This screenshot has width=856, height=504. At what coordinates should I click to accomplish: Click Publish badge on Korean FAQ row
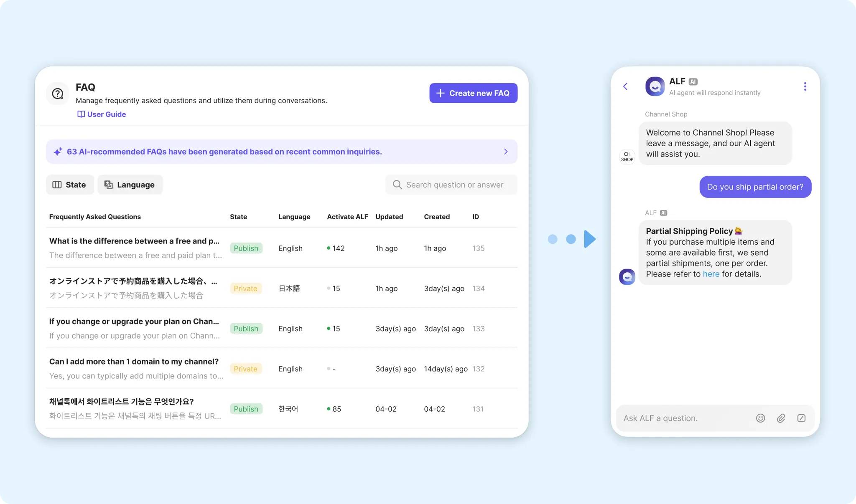point(246,409)
